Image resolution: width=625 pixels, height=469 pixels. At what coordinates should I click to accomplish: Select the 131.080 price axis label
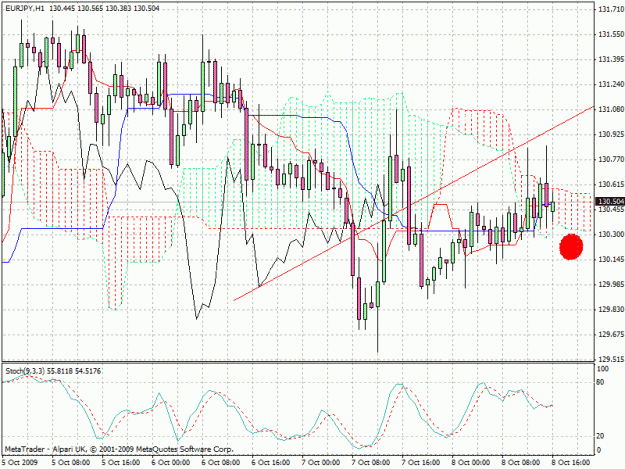pyautogui.click(x=611, y=109)
